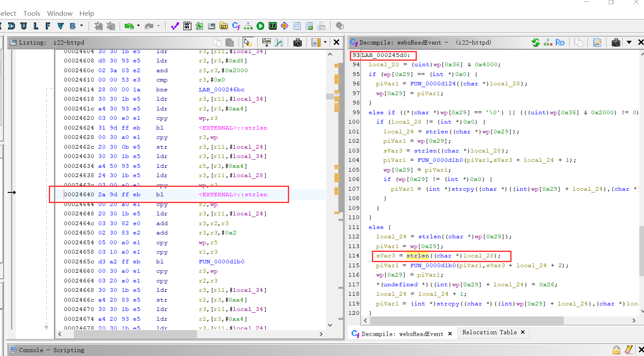This screenshot has width=644, height=356.
Task: Open the Script Manager green play icon
Action: click(260, 26)
